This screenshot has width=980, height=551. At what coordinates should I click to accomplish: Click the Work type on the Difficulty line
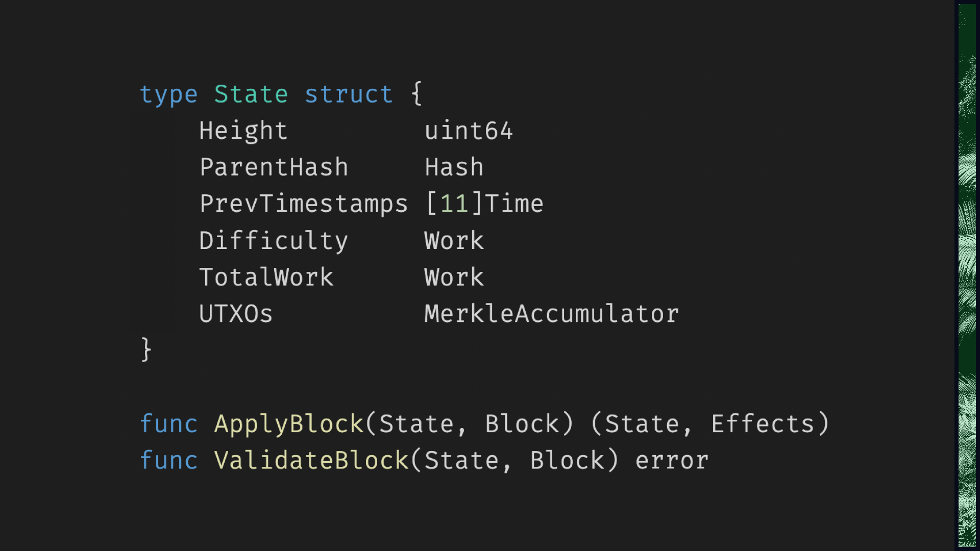454,241
